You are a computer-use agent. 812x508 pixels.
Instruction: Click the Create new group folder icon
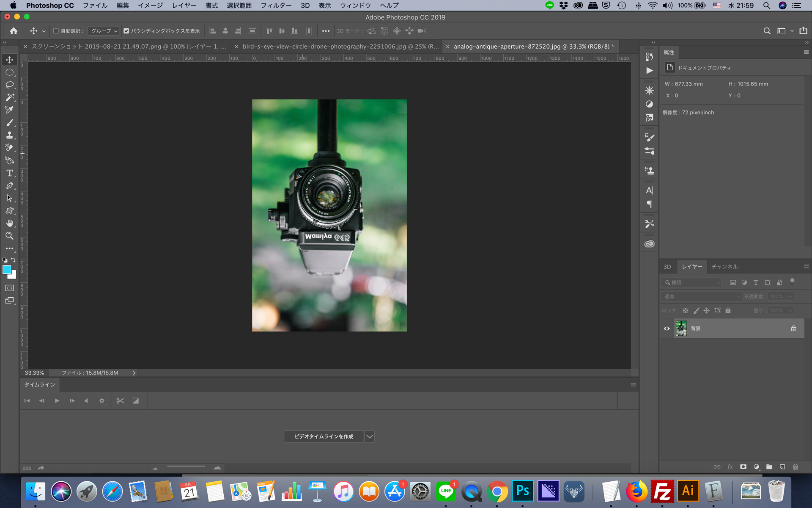coord(769,467)
